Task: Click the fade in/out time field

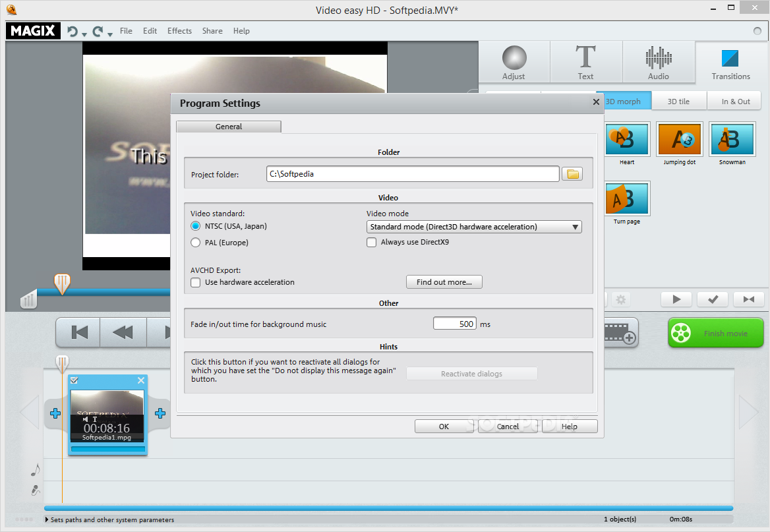Action: [x=455, y=323]
